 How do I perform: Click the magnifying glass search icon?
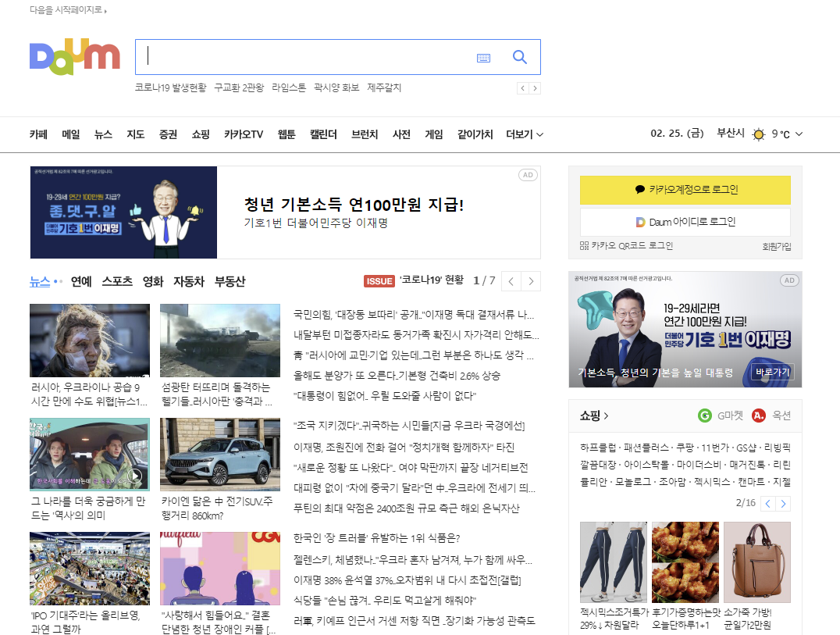pos(519,56)
